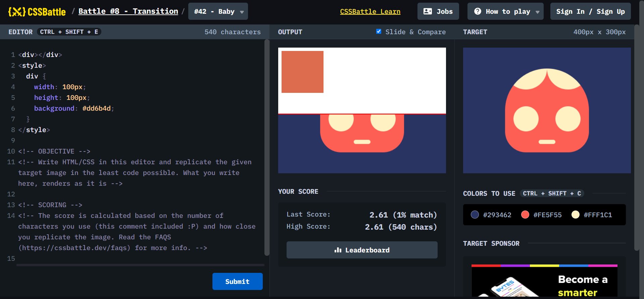Click the CTRL + SHIFT + E shortcut badge
644x299 pixels.
[x=69, y=32]
